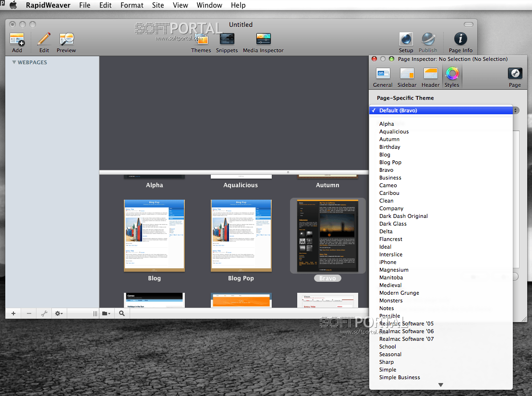
Task: Click the down arrow to see more themes
Action: [441, 385]
